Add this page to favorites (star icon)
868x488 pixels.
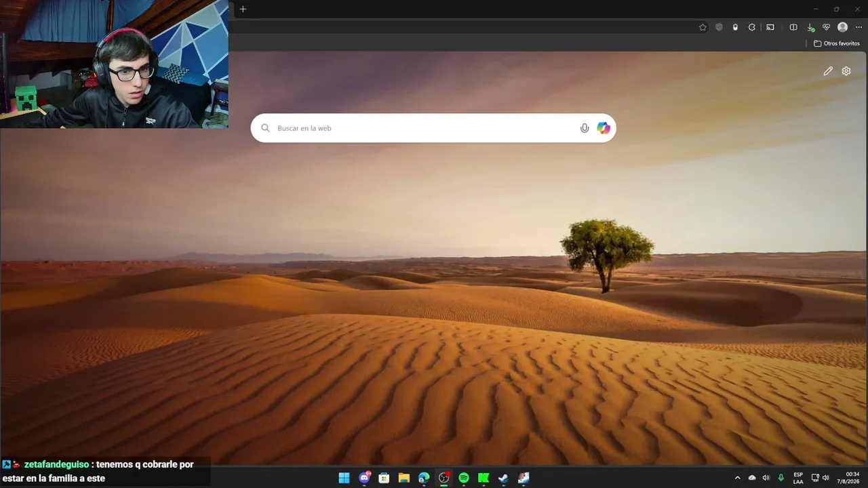click(x=703, y=27)
